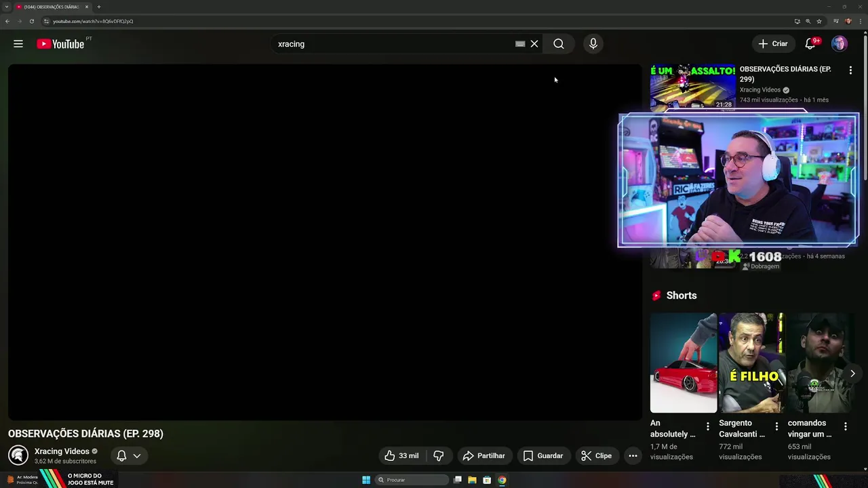The image size is (868, 488).
Task: Open OBSERVAÇÕES DIÁRIAS (EP. 299) title
Action: (785, 74)
